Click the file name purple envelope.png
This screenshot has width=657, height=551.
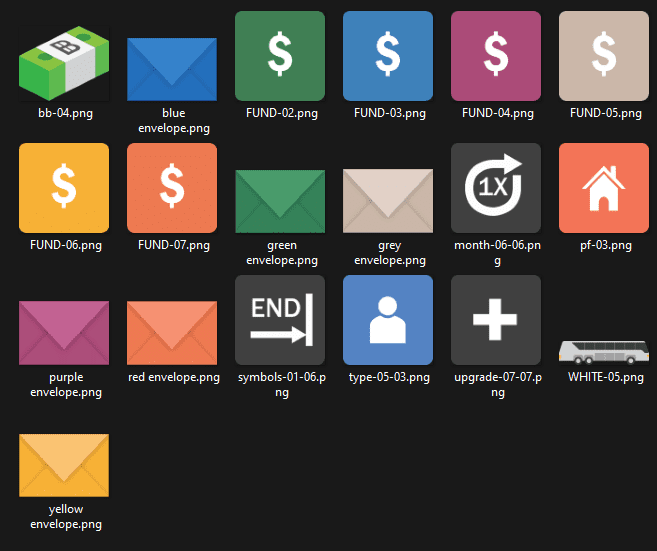[x=66, y=385]
